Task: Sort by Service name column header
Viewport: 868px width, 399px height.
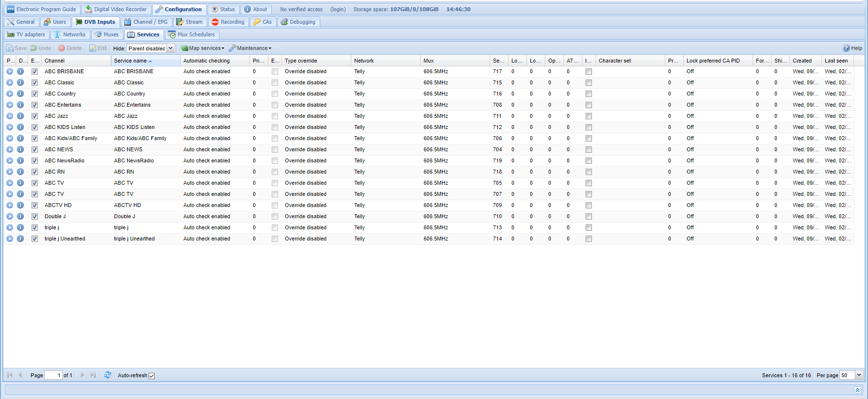Action: (x=131, y=61)
